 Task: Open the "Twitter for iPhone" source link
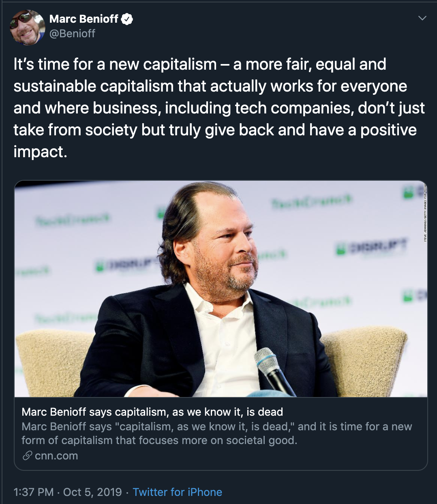177,492
